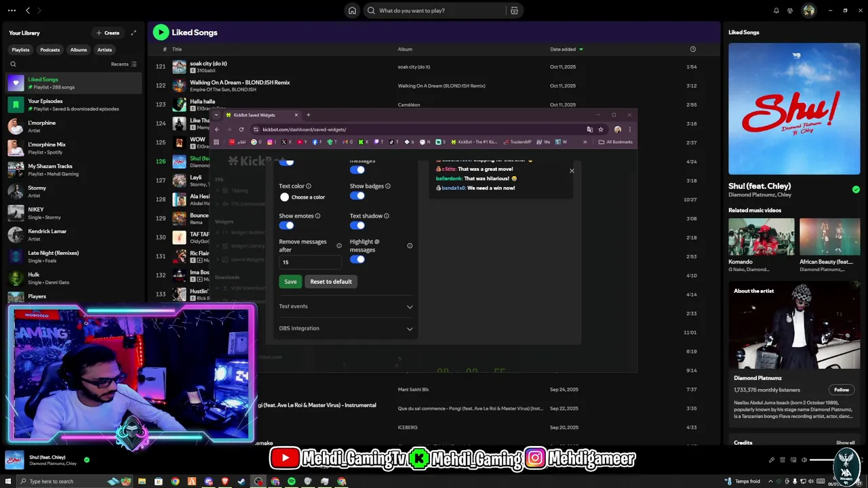Click info icon next to Highlight @ messages
This screenshot has height=488, width=868.
pos(410,245)
